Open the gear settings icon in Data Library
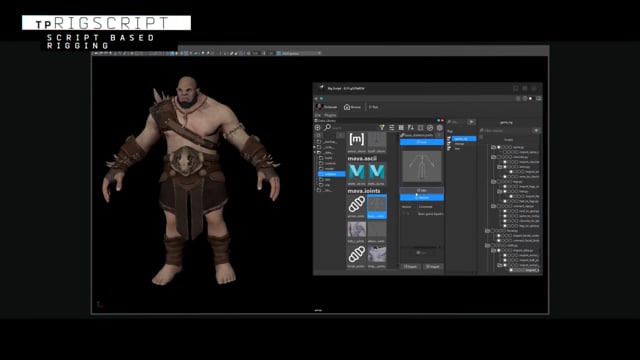 [x=440, y=128]
